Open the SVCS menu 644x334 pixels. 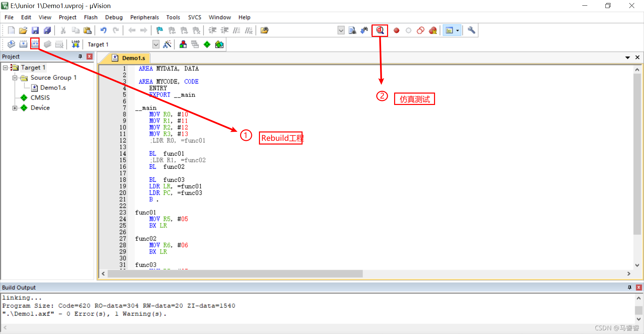[195, 17]
